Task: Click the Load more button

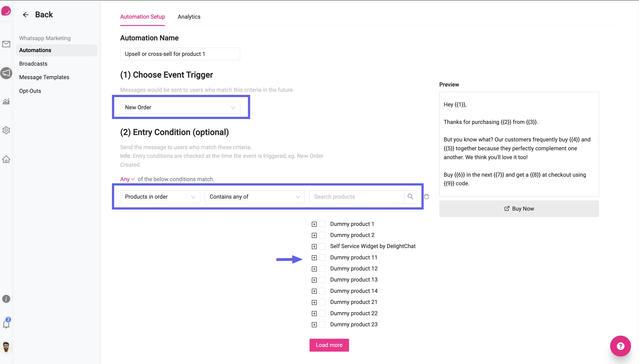Action: [329, 345]
